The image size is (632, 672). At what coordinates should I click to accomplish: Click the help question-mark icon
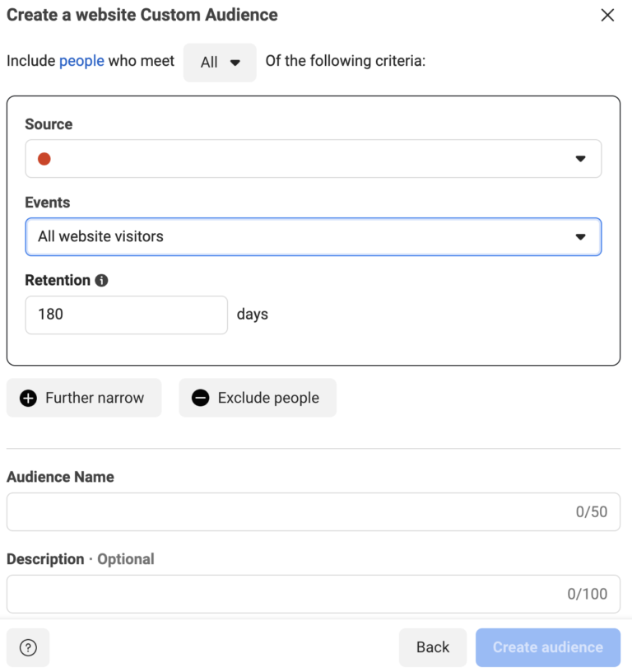(27, 647)
